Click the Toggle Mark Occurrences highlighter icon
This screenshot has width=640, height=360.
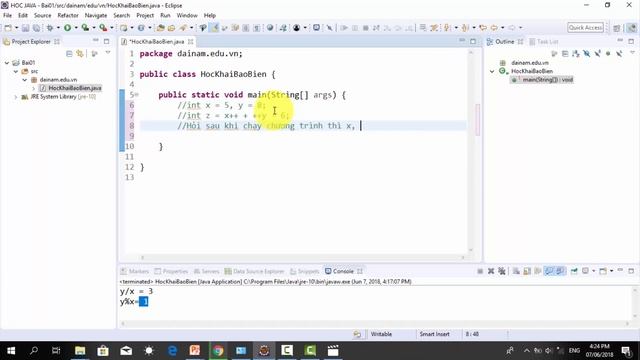click(214, 28)
